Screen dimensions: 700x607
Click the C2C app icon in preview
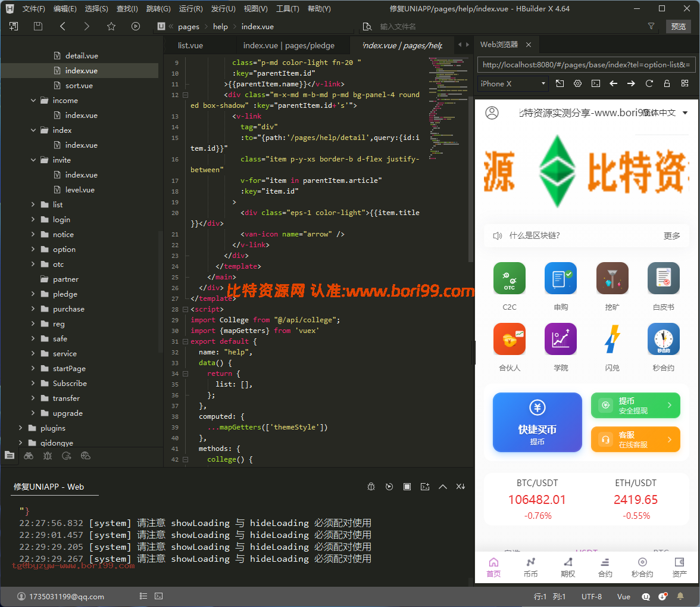510,278
